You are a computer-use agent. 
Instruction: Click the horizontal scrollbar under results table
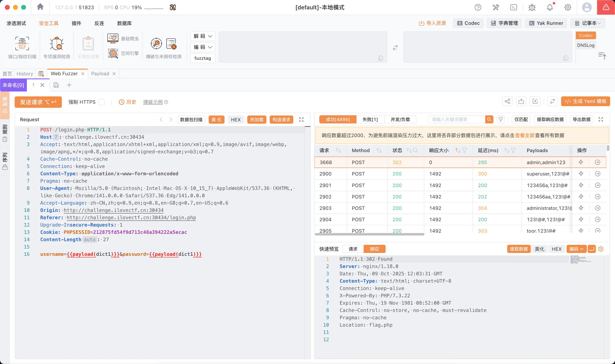(370, 234)
